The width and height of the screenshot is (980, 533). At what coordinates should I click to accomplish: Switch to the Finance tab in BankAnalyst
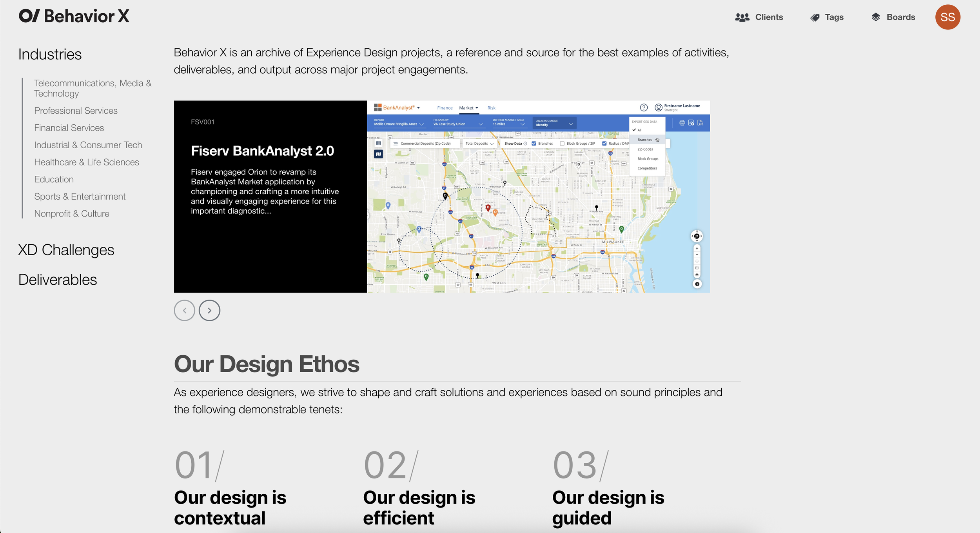[x=445, y=108]
